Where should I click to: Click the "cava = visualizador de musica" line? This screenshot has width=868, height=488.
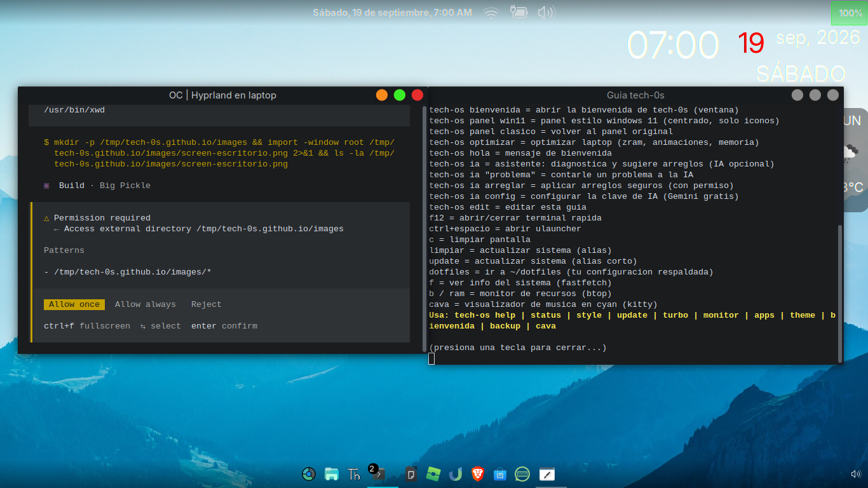(x=543, y=304)
